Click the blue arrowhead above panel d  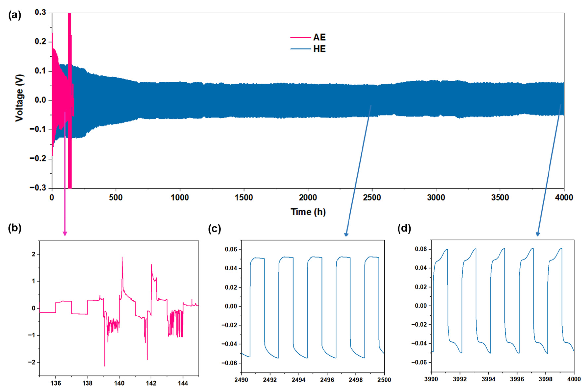pyautogui.click(x=538, y=234)
